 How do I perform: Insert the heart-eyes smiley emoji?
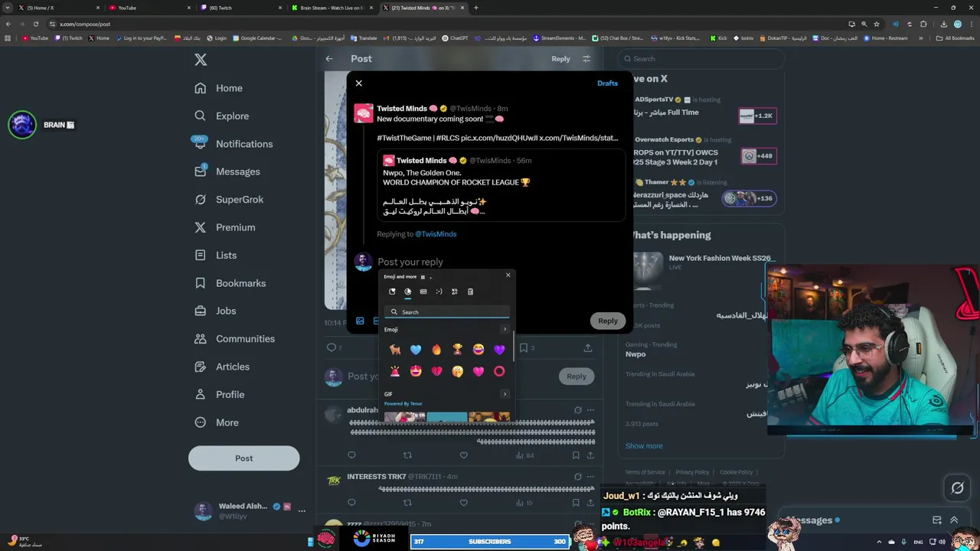point(416,371)
